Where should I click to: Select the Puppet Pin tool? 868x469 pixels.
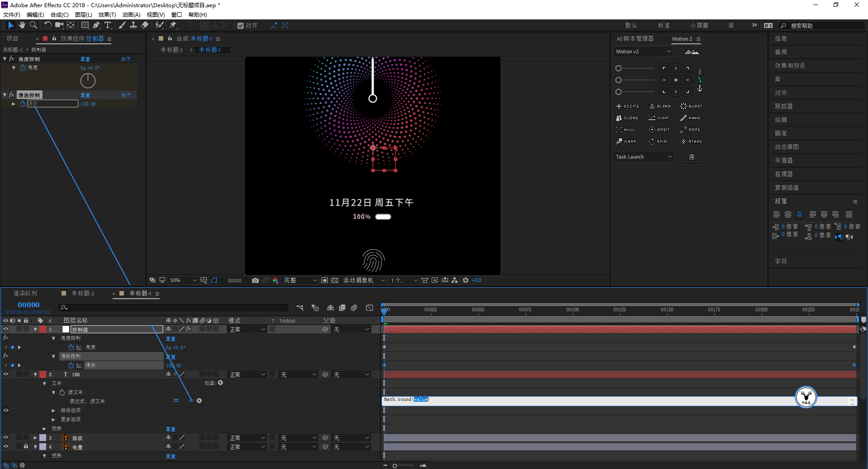click(173, 25)
